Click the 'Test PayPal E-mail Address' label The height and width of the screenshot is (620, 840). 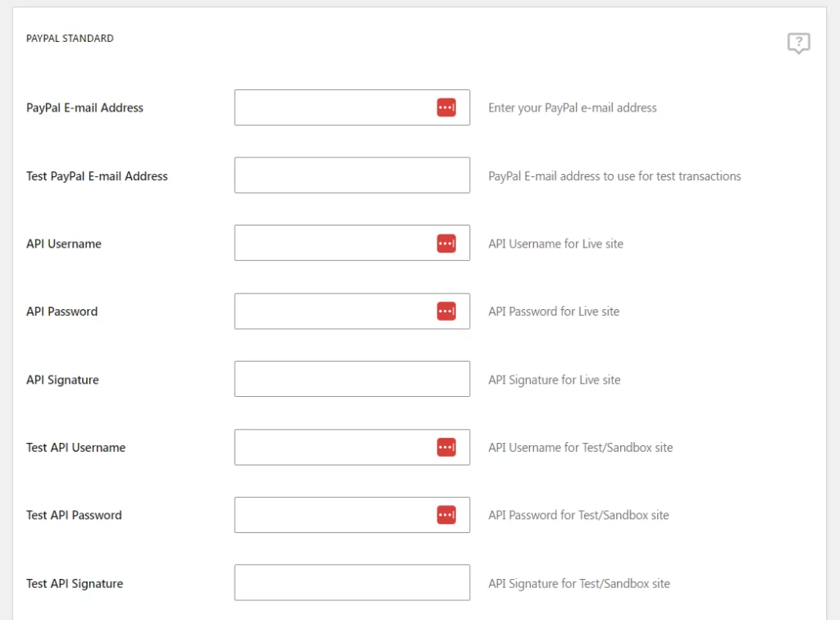point(97,176)
